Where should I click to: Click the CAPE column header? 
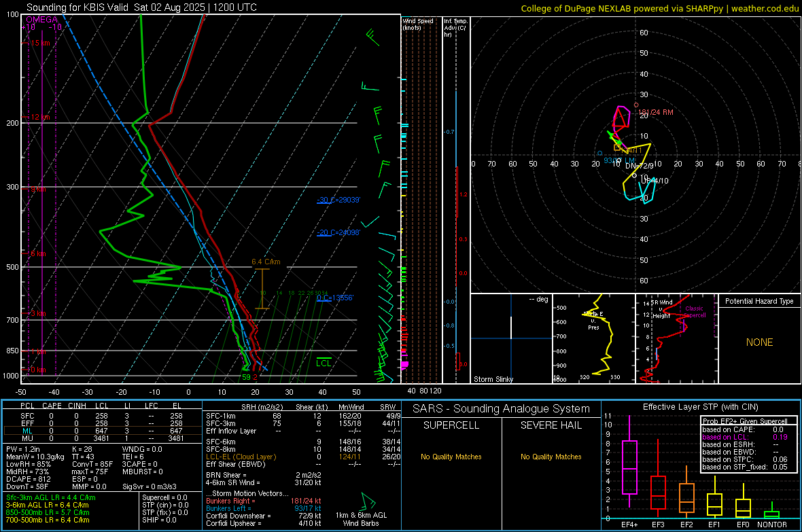click(x=52, y=406)
